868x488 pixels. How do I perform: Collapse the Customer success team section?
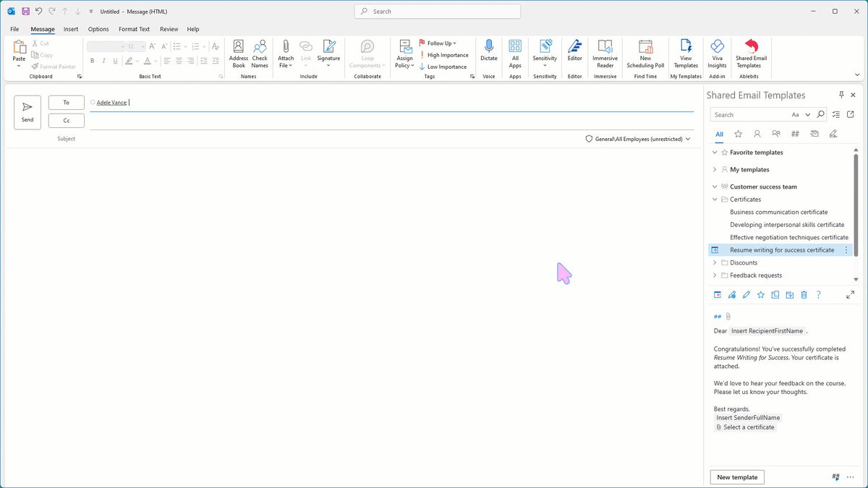click(715, 187)
